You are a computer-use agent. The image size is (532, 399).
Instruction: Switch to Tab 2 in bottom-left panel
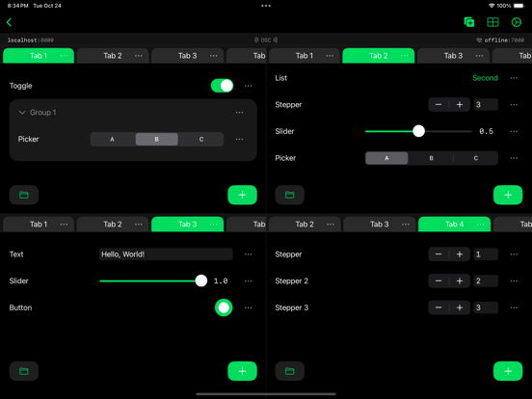click(x=113, y=225)
